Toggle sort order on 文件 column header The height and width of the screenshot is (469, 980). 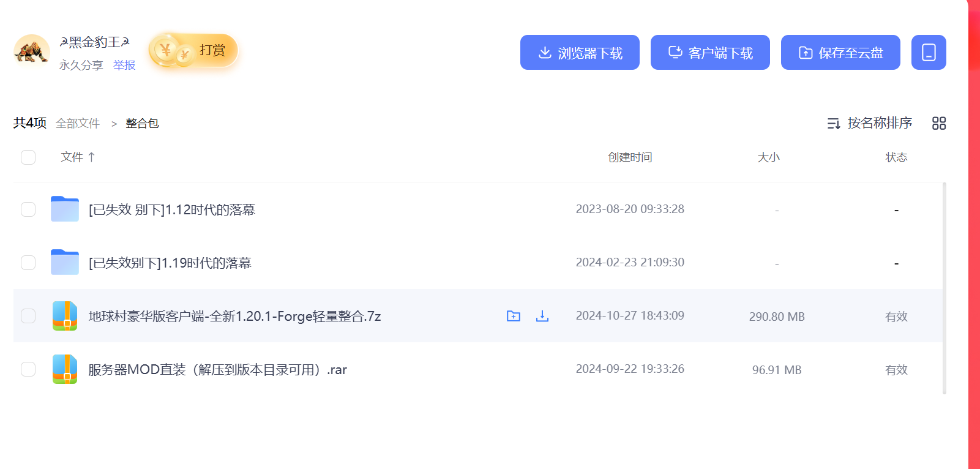[x=78, y=157]
